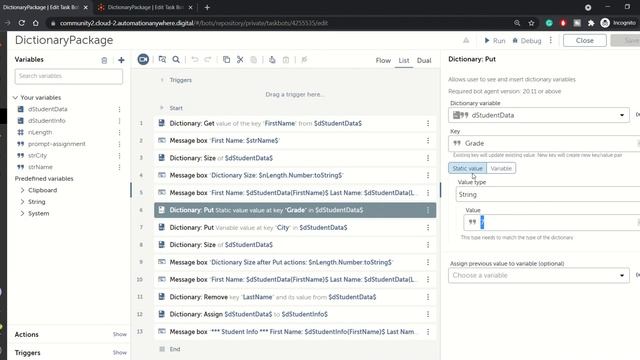Screen dimensions: 640x360
Task: Expand the System predefined variables
Action: (22, 213)
